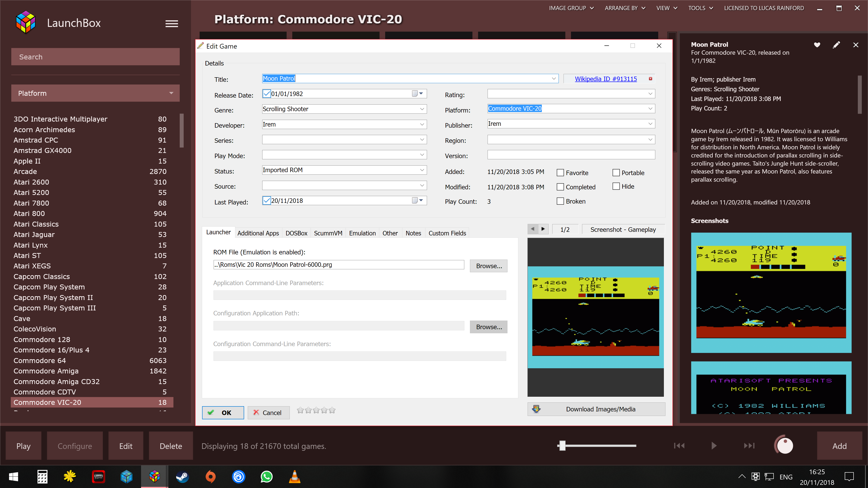Switch to the Emulation tab
This screenshot has height=488, width=868.
coord(362,233)
